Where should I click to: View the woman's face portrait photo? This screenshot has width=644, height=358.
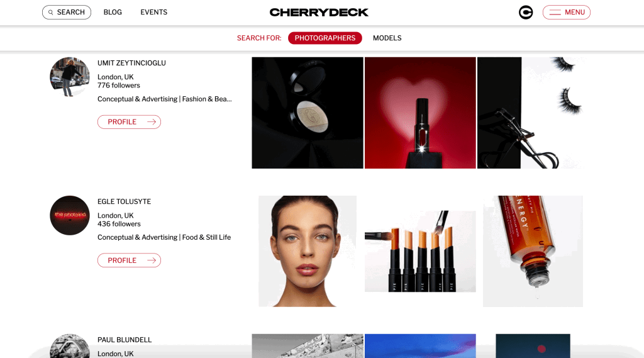(307, 251)
